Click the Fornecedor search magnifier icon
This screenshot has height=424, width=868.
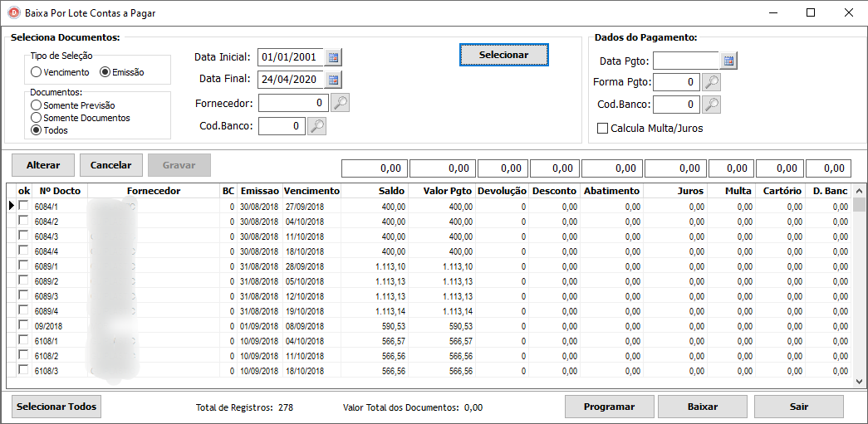click(341, 103)
